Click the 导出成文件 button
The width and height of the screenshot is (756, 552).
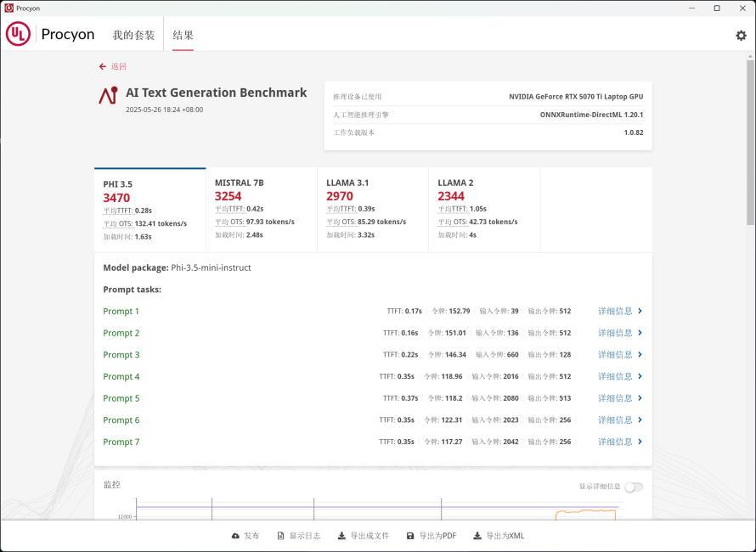(363, 536)
